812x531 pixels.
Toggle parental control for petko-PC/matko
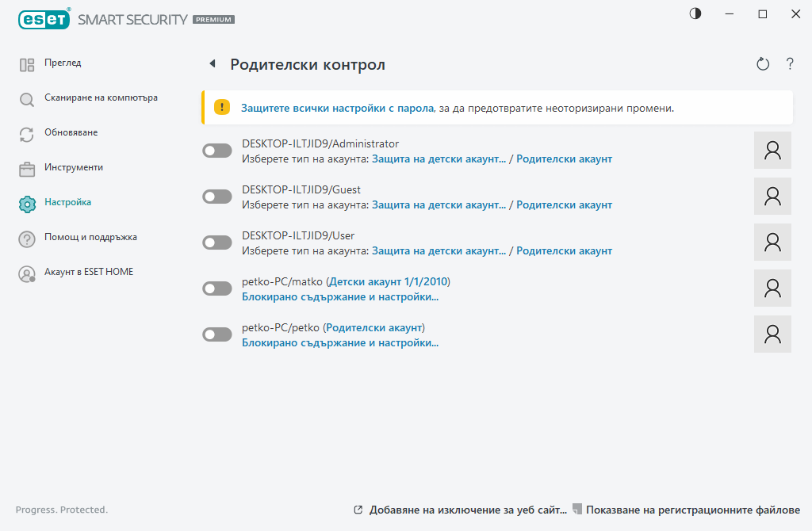[x=216, y=288]
